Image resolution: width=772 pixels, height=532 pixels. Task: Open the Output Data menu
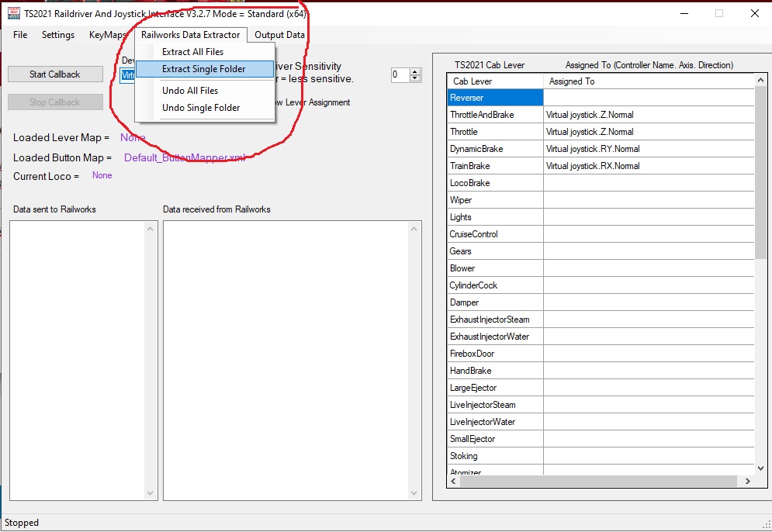(279, 35)
